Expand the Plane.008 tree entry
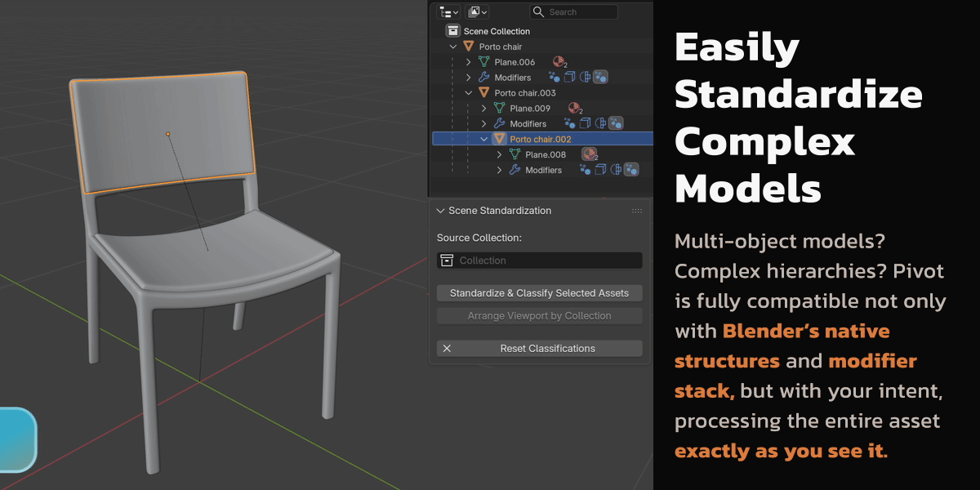The width and height of the screenshot is (980, 490). pos(500,154)
